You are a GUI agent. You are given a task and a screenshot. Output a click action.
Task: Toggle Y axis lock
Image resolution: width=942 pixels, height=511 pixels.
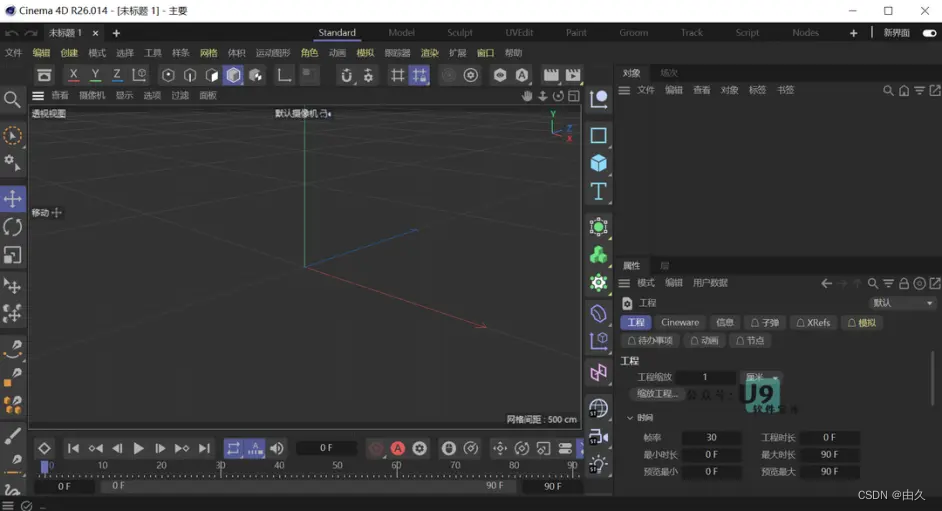pos(95,75)
